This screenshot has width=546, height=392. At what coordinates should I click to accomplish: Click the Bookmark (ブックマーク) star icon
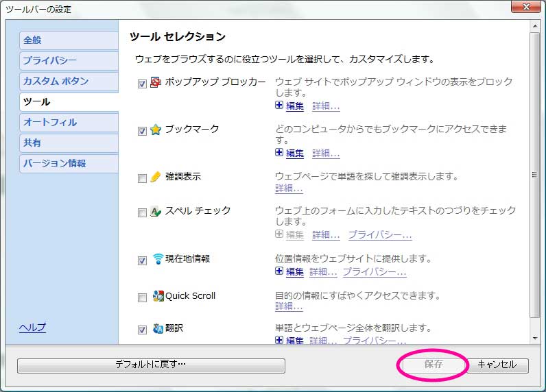tap(156, 130)
